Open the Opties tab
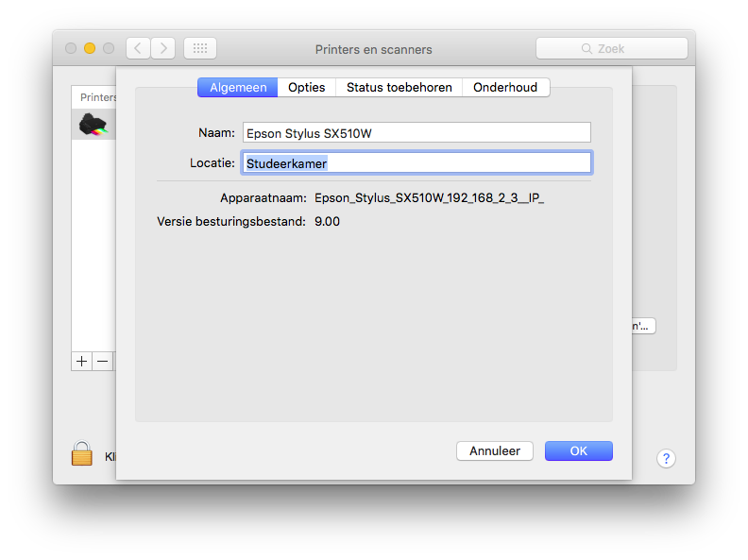Image resolution: width=748 pixels, height=560 pixels. 307,87
